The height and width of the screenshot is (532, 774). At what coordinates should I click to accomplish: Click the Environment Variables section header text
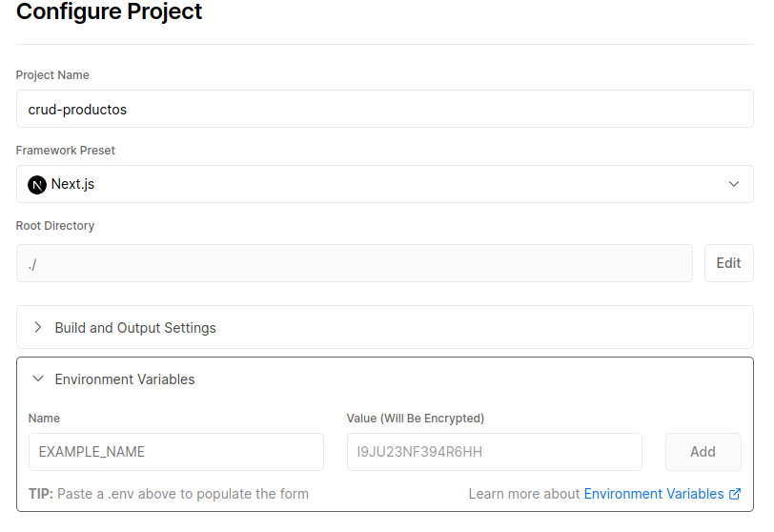125,379
